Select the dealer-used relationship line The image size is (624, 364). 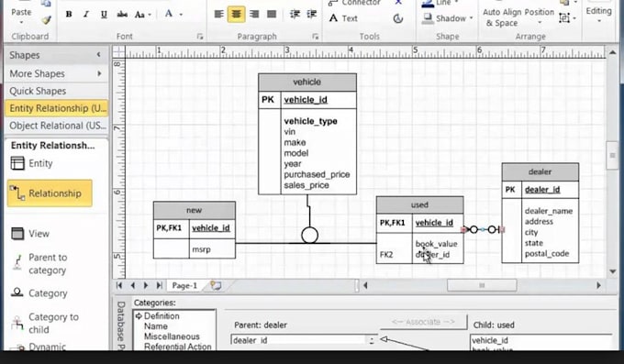click(x=483, y=229)
